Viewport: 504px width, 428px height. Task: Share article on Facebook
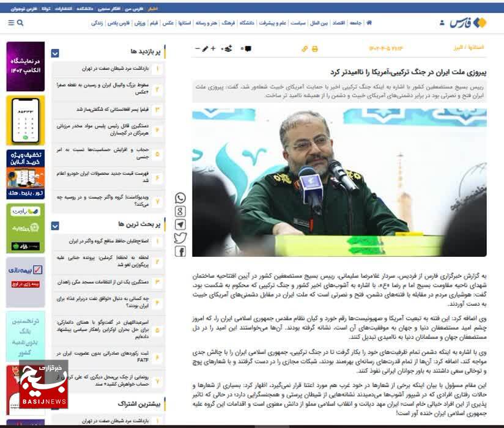point(180,251)
